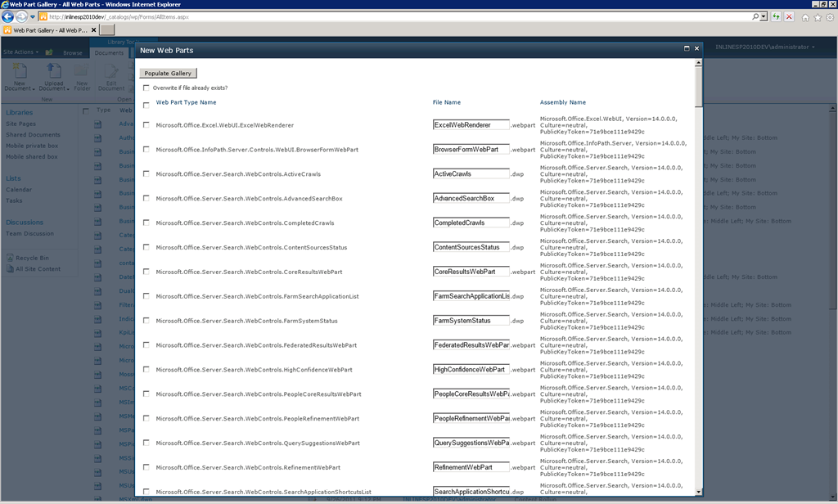The height and width of the screenshot is (504, 838).
Task: Click the HighConfidenceWebPart file name field
Action: point(471,369)
